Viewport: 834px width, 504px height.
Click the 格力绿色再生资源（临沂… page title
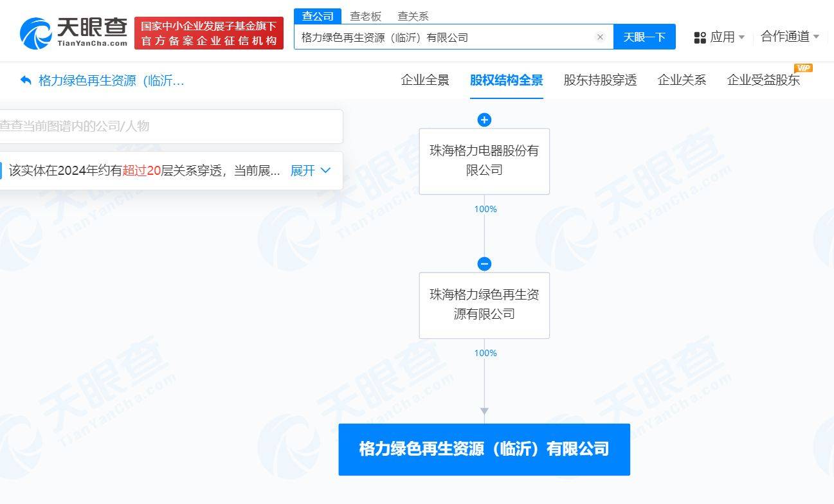click(x=112, y=80)
